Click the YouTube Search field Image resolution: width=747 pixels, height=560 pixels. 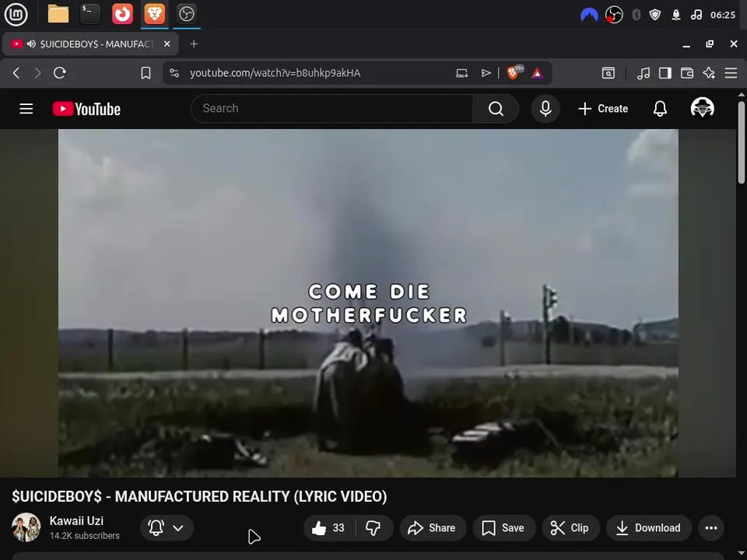(x=332, y=109)
